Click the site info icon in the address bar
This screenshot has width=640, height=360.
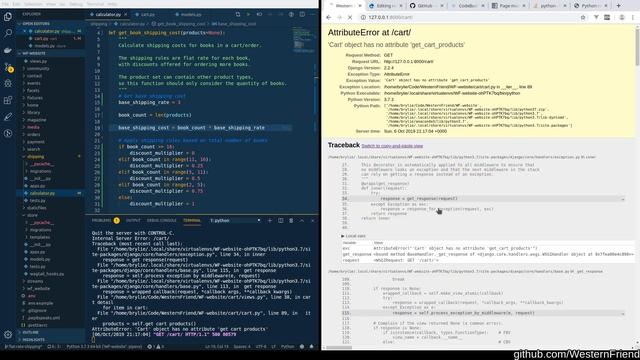pyautogui.click(x=363, y=18)
